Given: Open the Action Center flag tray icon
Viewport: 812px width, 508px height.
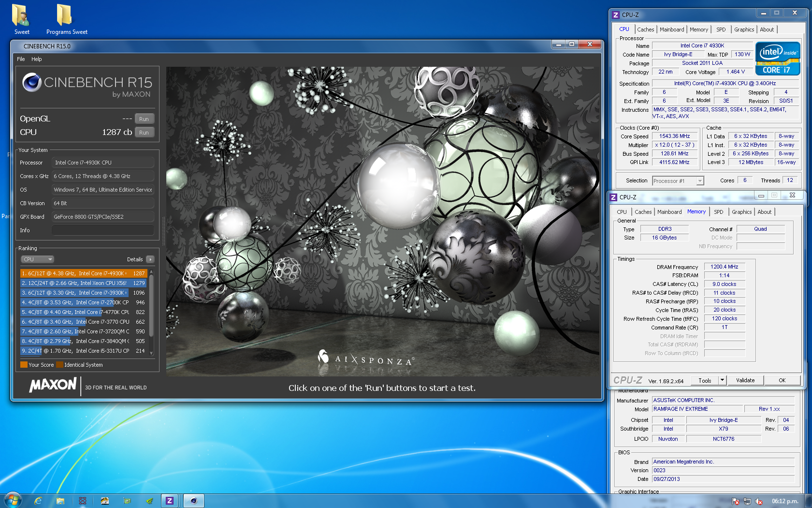Looking at the screenshot, I should coord(736,501).
